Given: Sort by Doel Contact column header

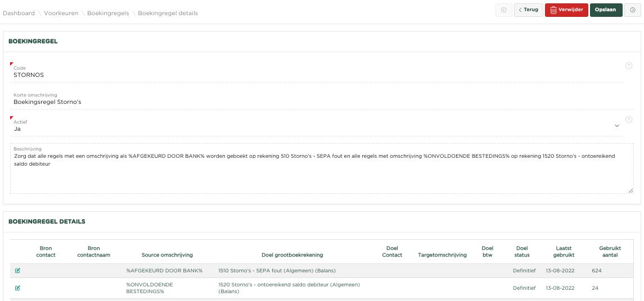Looking at the screenshot, I should (x=392, y=252).
